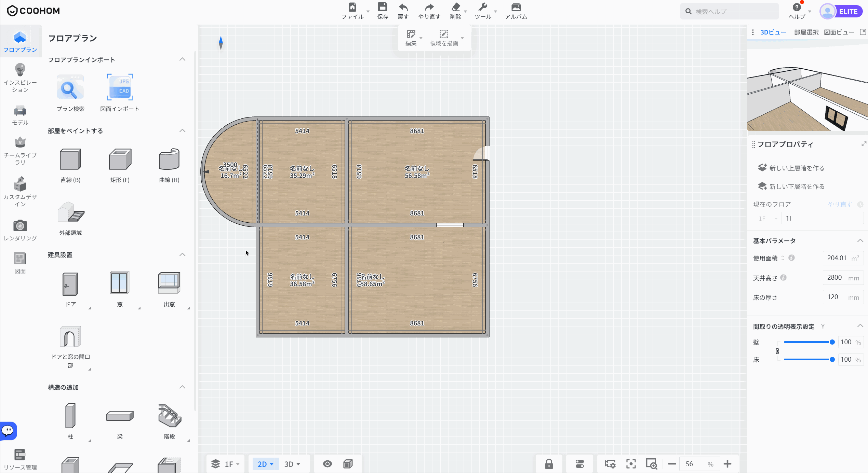Open the ヘルプ question mark icon

(x=797, y=7)
